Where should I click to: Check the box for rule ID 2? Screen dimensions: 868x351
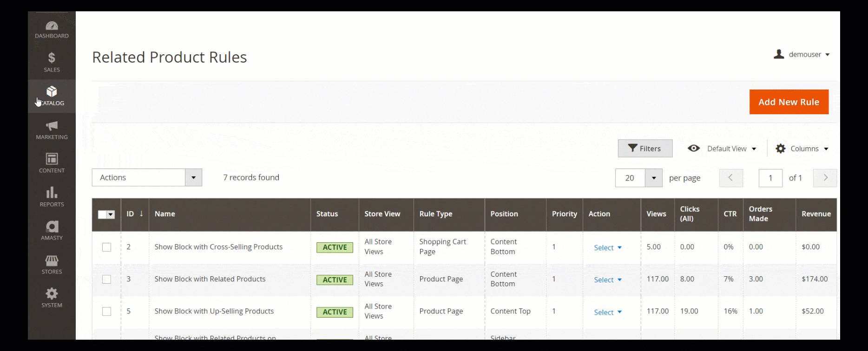[107, 247]
